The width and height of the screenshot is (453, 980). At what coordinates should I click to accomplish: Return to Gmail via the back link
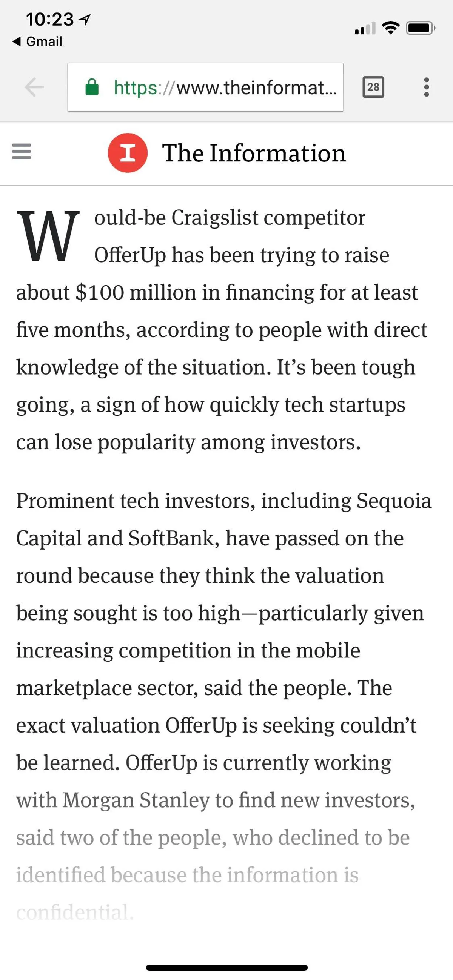(38, 41)
